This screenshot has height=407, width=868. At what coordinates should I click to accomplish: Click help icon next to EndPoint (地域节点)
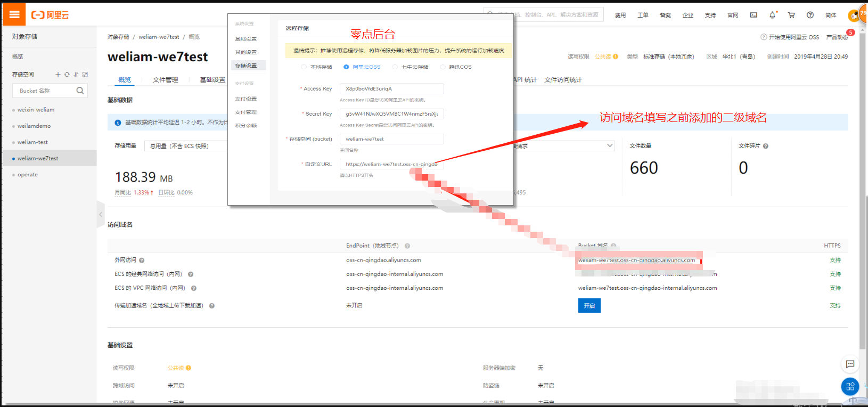click(x=407, y=246)
